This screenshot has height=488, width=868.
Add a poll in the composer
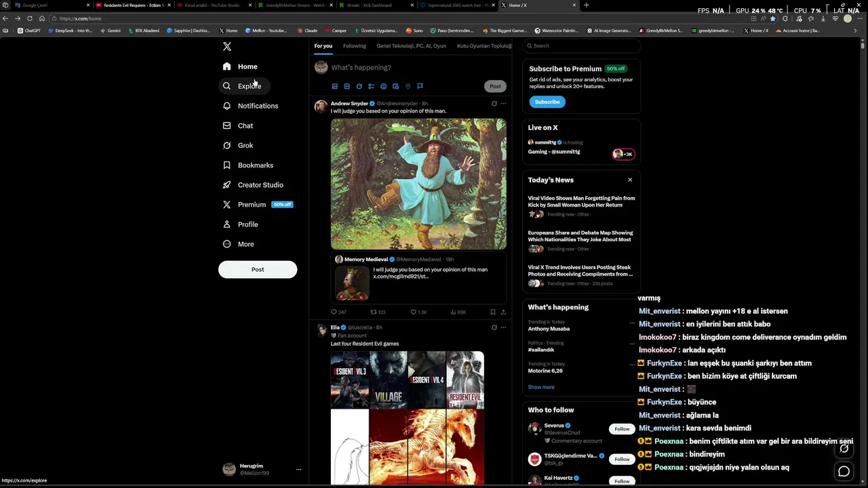point(371,86)
